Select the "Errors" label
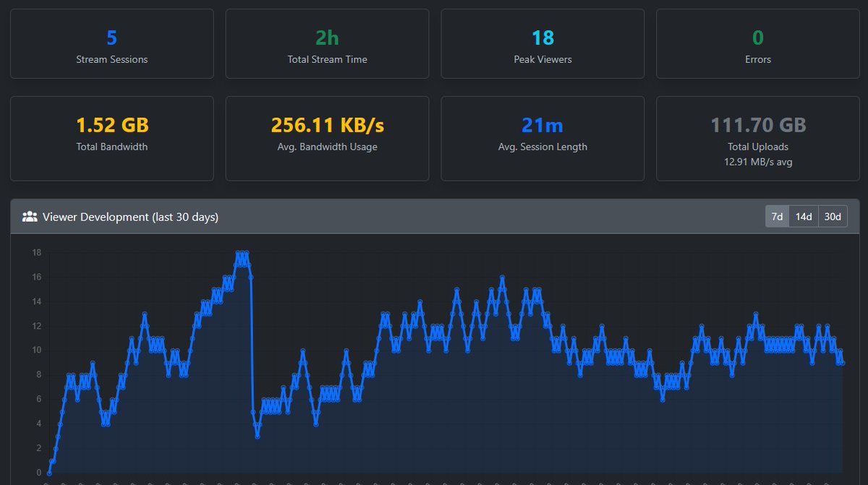The height and width of the screenshot is (485, 868). click(758, 59)
